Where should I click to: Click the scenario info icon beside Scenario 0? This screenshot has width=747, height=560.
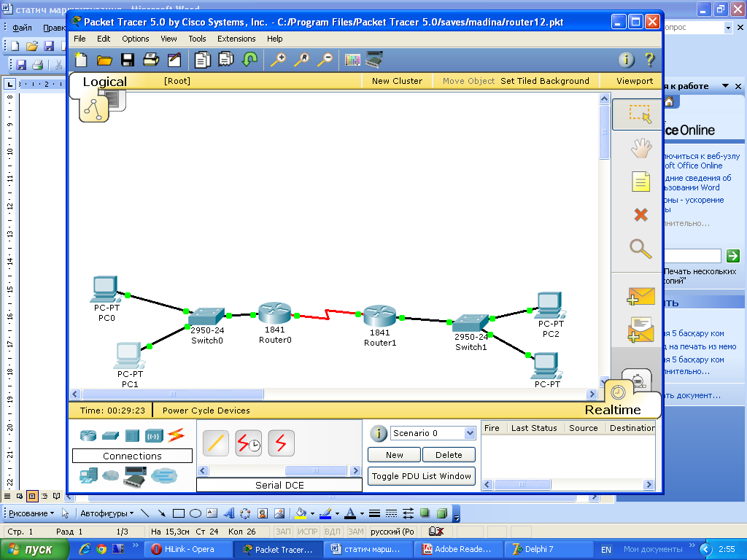click(379, 433)
